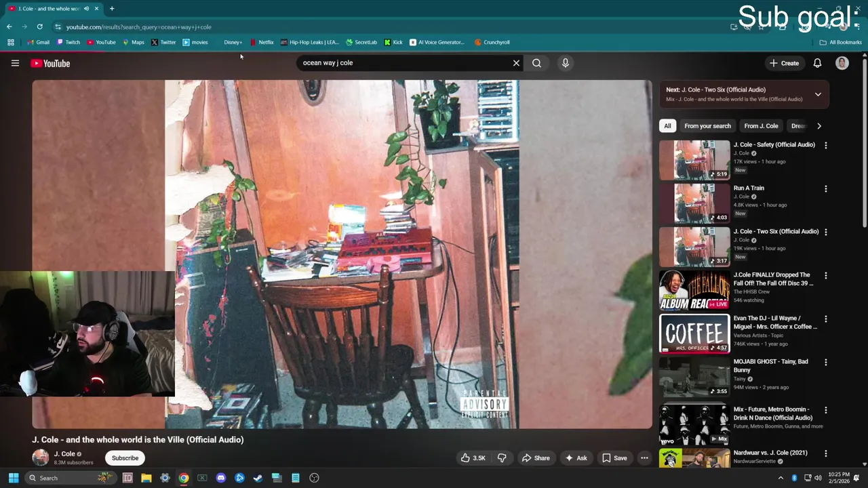The width and height of the screenshot is (868, 488).
Task: Open File Explorer from the taskbar
Action: [x=146, y=478]
